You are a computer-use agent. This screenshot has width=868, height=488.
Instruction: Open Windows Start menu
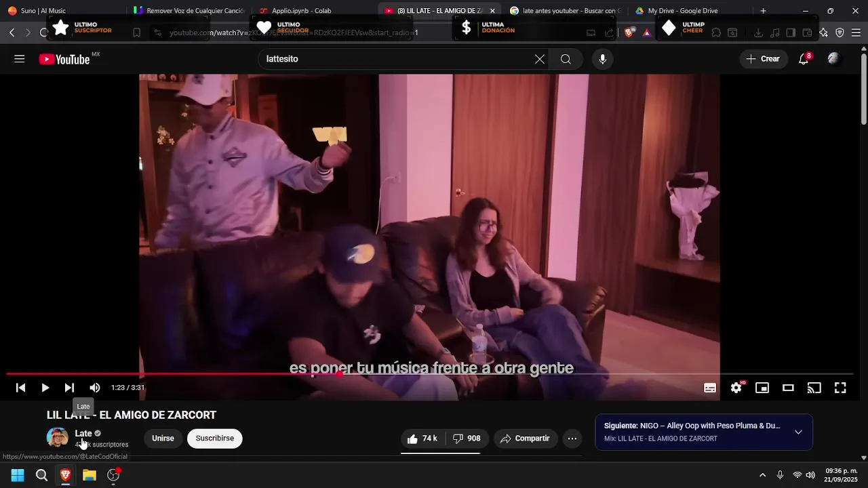click(18, 475)
